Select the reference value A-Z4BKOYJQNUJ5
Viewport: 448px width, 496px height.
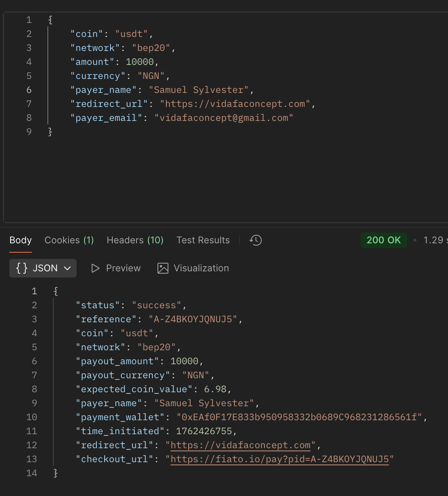point(194,319)
